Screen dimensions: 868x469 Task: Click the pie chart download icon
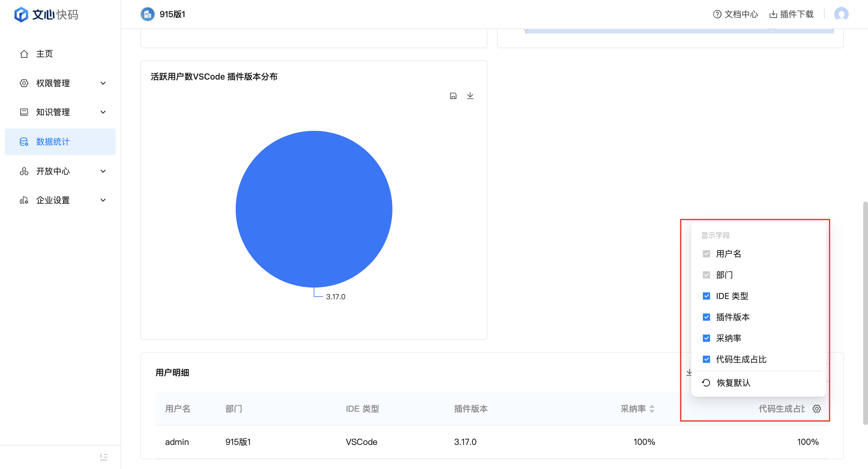coord(470,96)
